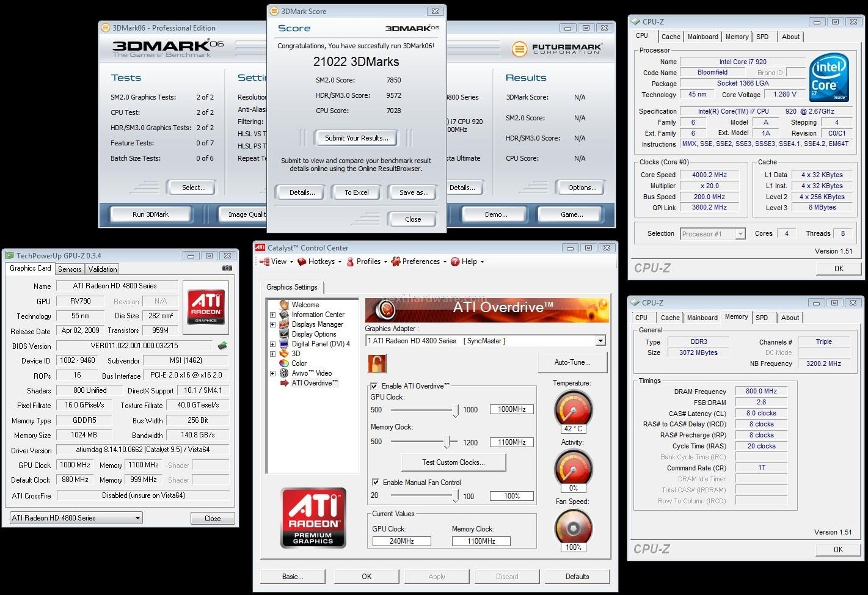The height and width of the screenshot is (595, 868).
Task: Open the Cache tab in upper CPU-Z
Action: click(x=671, y=37)
